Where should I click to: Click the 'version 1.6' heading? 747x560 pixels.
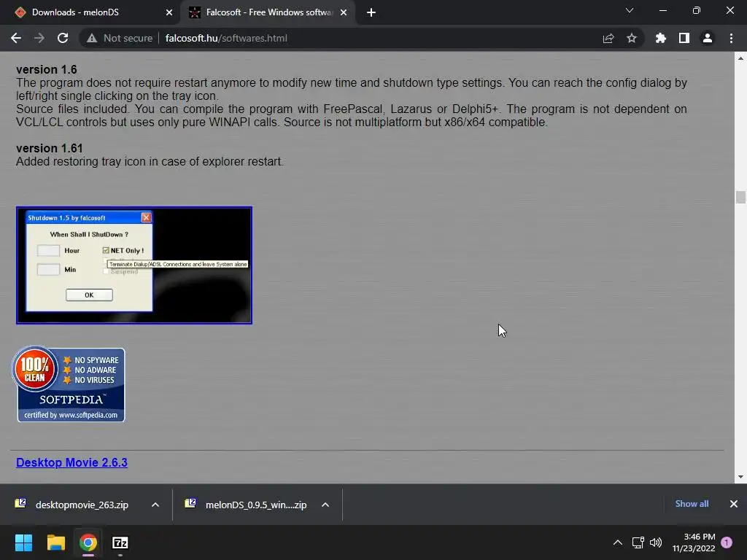(x=46, y=69)
